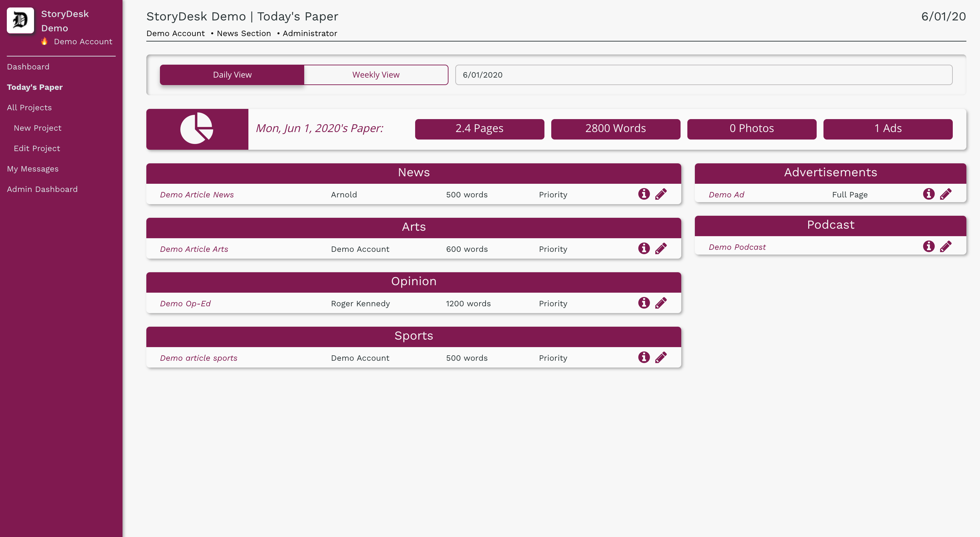
Task: Open info for Demo Podcast
Action: (x=928, y=247)
